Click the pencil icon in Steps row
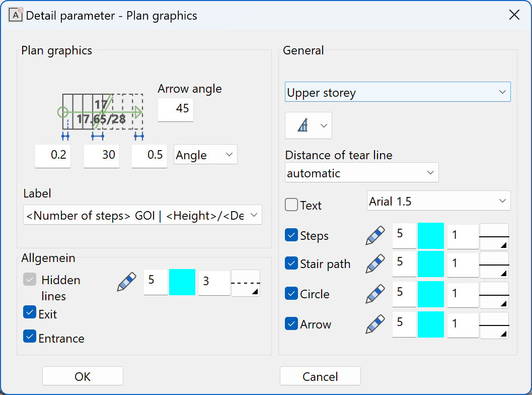The image size is (532, 395). pos(375,235)
